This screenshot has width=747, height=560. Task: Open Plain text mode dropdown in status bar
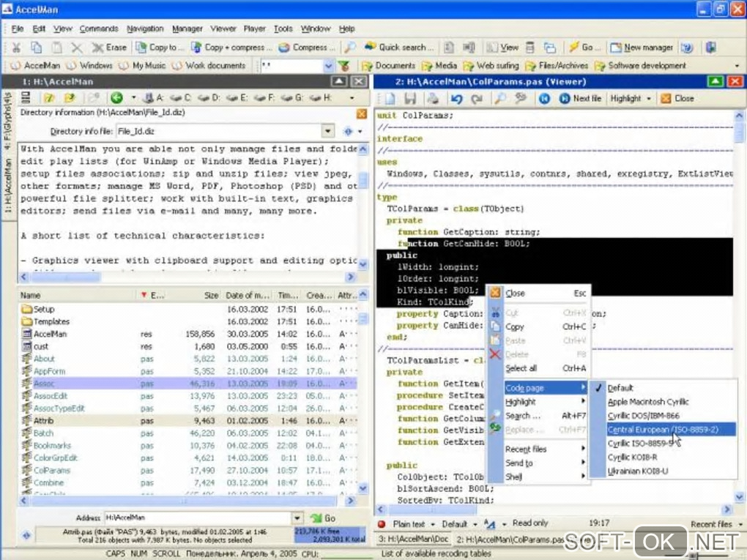[x=413, y=524]
